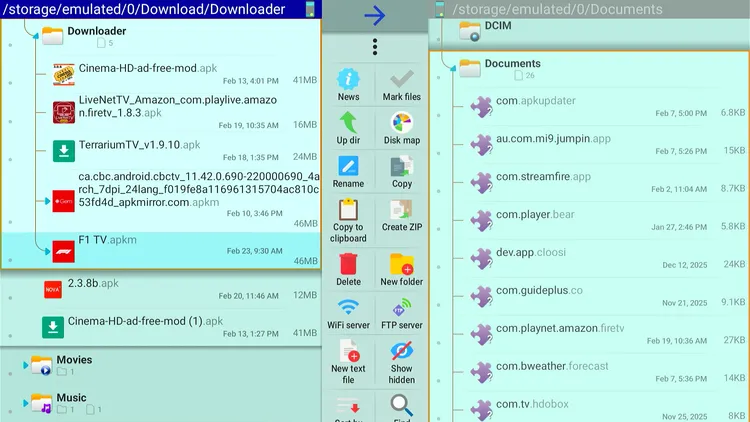
Task: Select the F1 TV.apkm file
Action: pos(161,251)
